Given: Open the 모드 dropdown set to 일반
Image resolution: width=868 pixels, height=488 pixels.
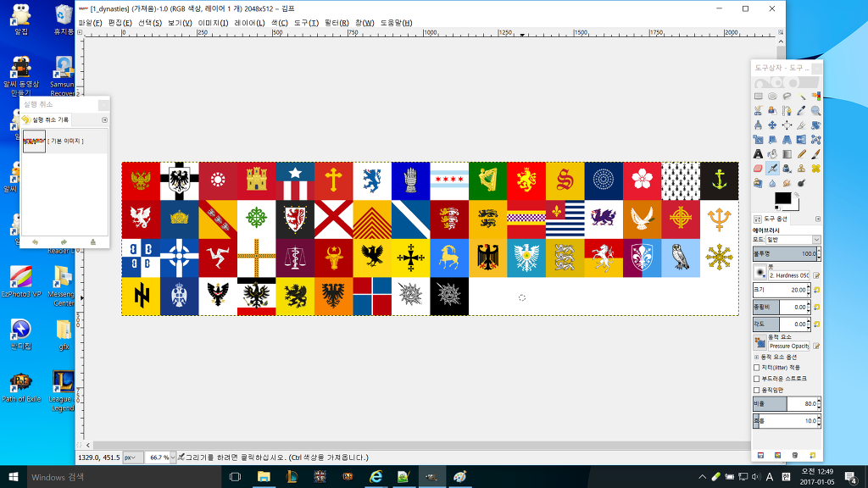Looking at the screenshot, I should pos(793,240).
